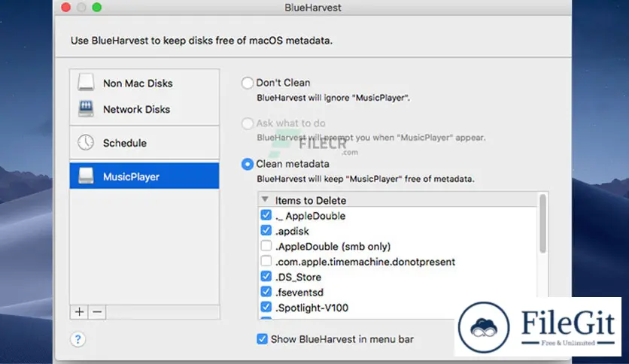Image resolution: width=629 pixels, height=364 pixels.
Task: Click the .com.apple.timemachine.donotpresent item text
Action: 366,262
